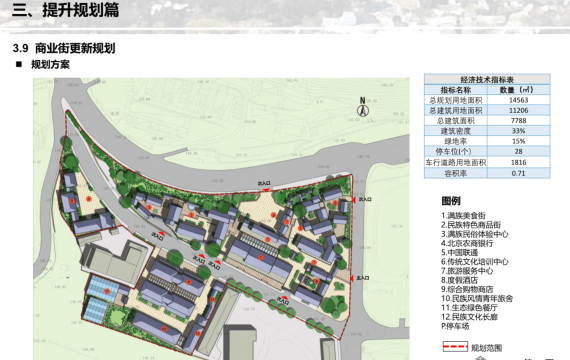Click legend entry 8.度假酒店

(x=459, y=280)
